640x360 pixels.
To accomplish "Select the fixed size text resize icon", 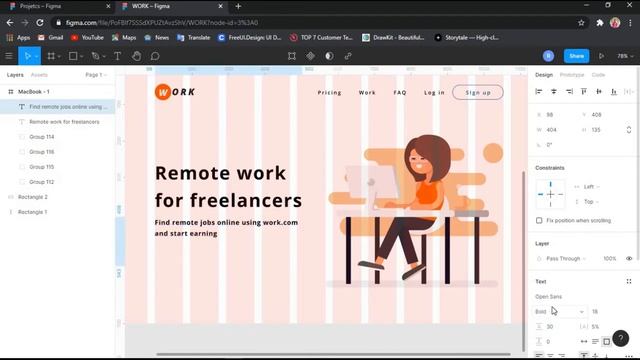I will click(607, 341).
